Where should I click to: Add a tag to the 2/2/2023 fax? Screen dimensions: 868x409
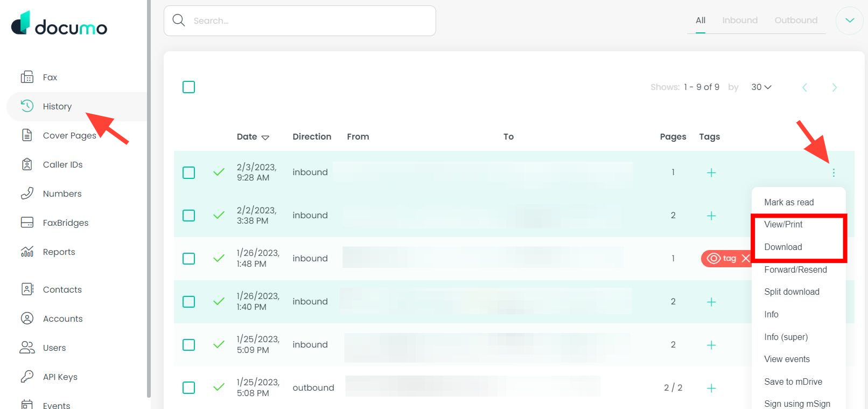click(711, 216)
